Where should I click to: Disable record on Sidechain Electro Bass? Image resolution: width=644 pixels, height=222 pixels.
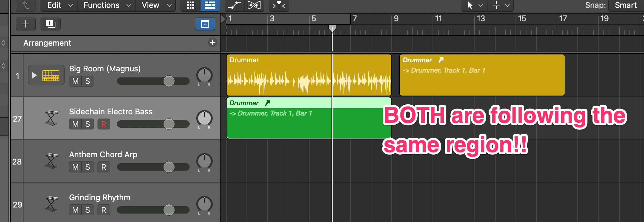pyautogui.click(x=104, y=124)
